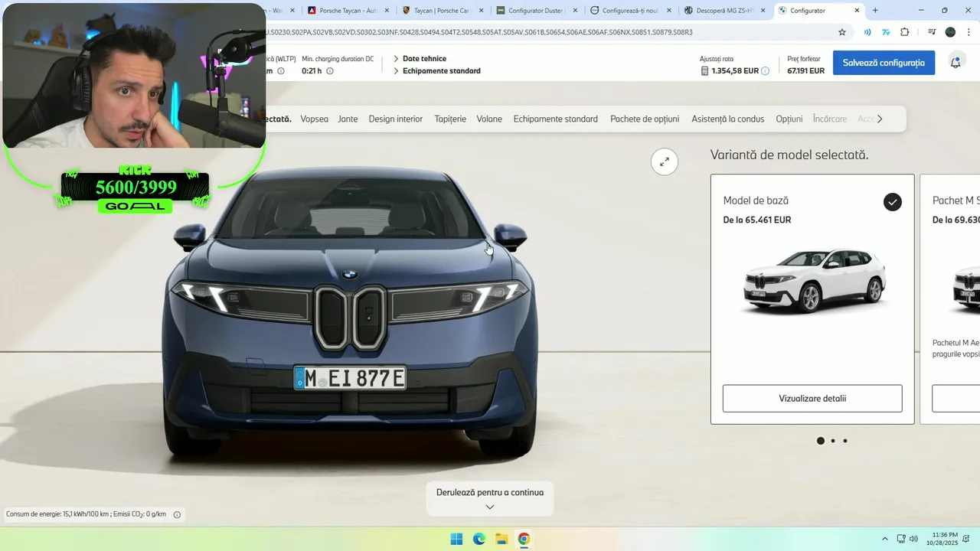Click the media control icon in toolbar

pyautogui.click(x=931, y=32)
